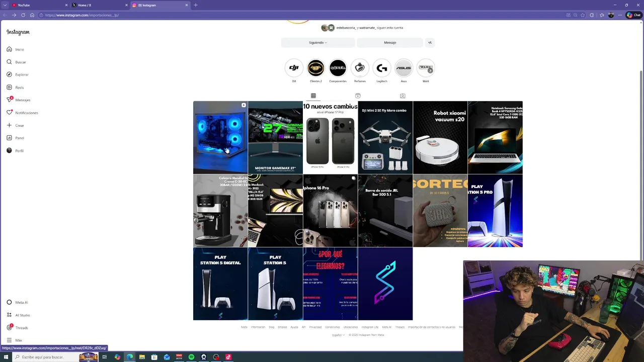Expand the Siguiendo following dropdown
Screen dimensions: 644x362
coord(318,43)
